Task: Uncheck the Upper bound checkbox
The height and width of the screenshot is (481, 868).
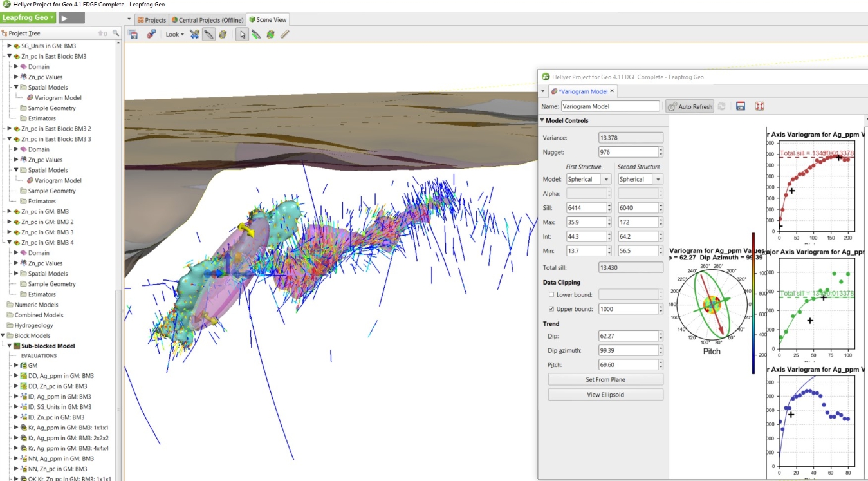Action: tap(551, 309)
